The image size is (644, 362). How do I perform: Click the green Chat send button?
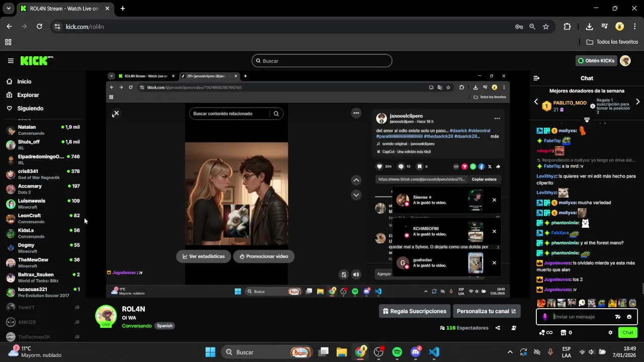(x=628, y=332)
